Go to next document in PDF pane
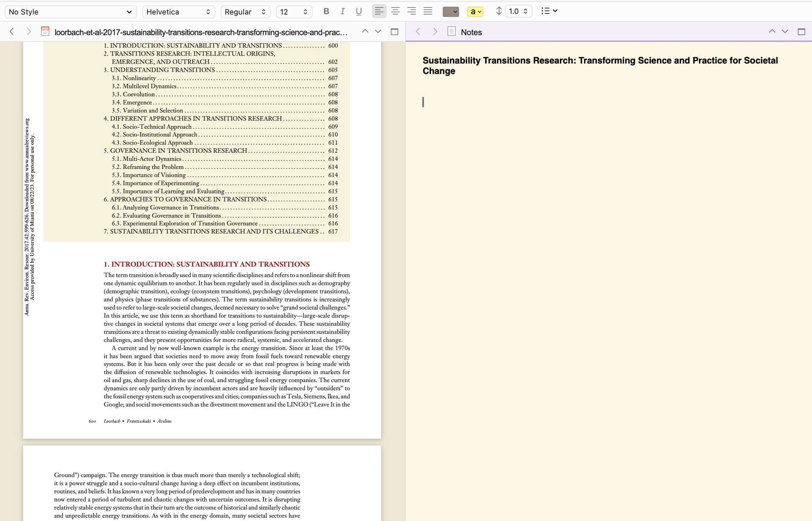 (x=378, y=31)
